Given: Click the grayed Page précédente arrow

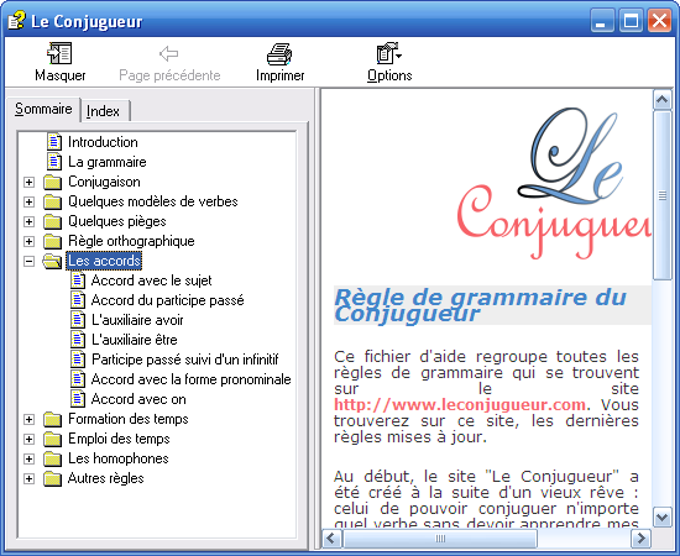Looking at the screenshot, I should click(169, 54).
